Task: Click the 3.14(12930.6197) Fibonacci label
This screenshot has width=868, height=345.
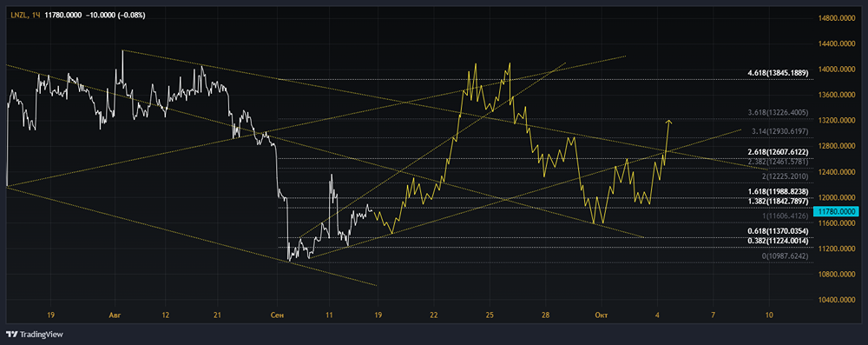Action: pos(781,131)
